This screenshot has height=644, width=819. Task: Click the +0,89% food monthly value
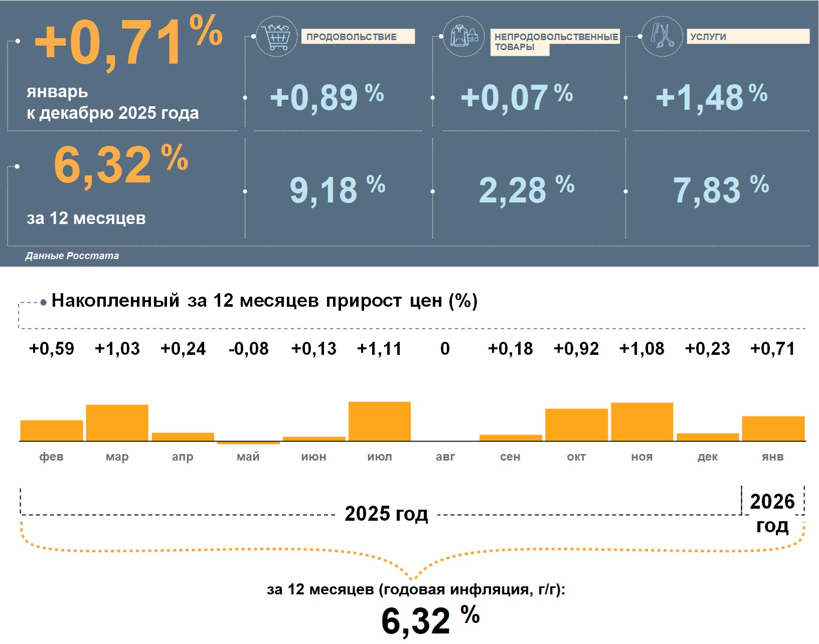(x=326, y=97)
